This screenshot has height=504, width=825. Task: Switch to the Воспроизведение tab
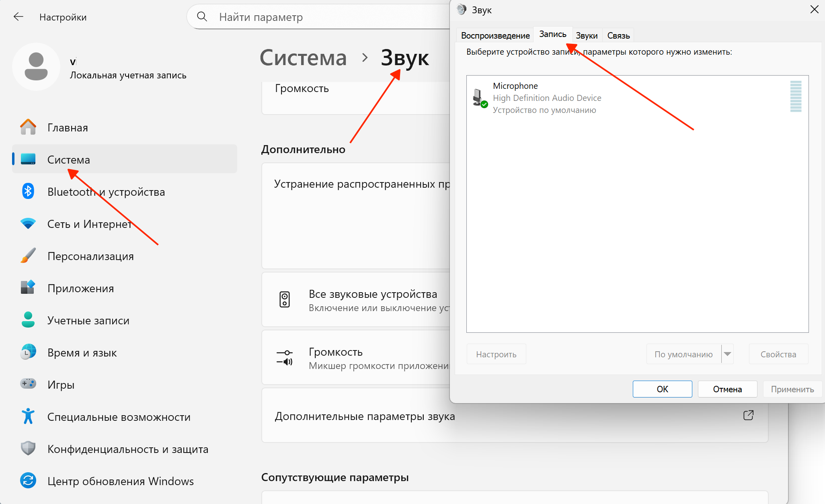point(495,35)
